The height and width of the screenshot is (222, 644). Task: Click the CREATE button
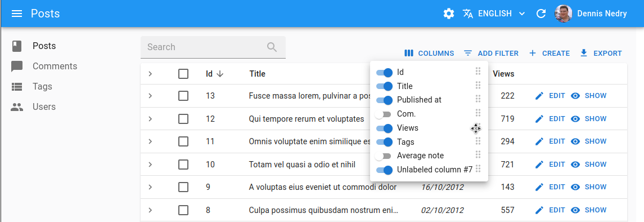[549, 54]
